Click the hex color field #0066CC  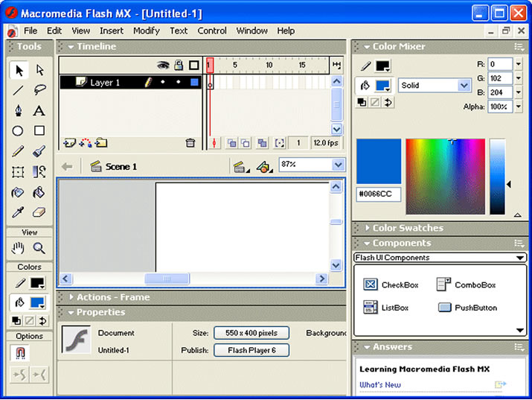378,194
